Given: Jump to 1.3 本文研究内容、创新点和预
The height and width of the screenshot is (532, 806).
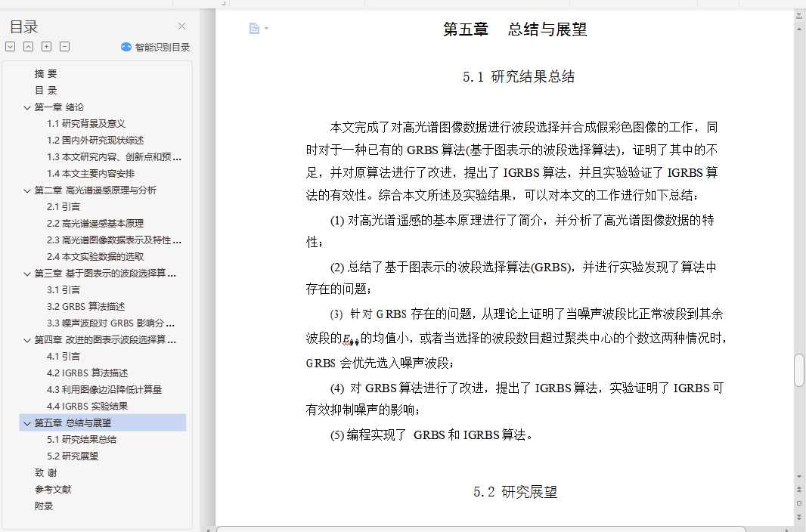Looking at the screenshot, I should pos(113,157).
